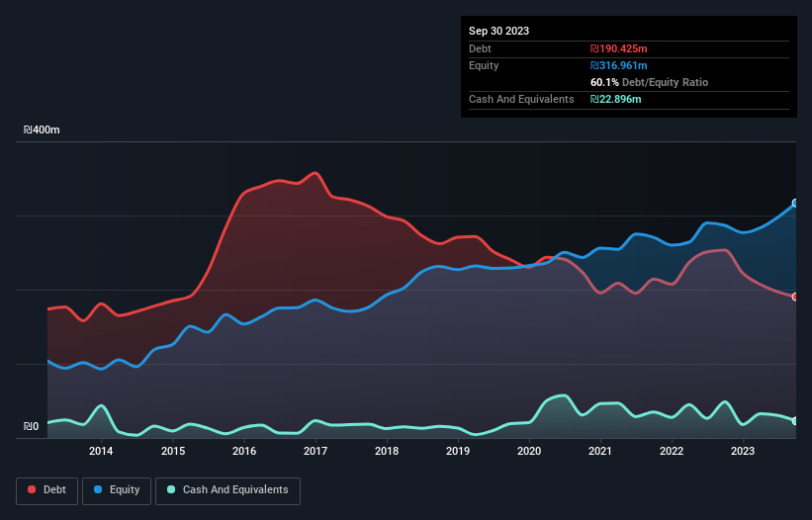Click the 2016 axis label

point(244,451)
